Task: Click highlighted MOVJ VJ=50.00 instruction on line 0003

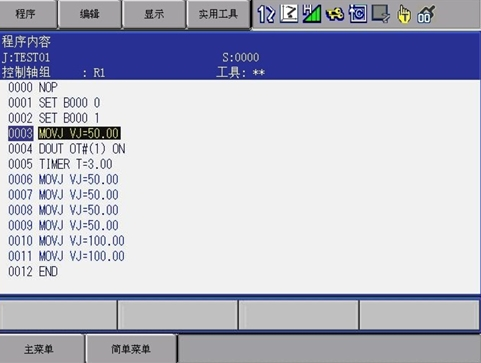Action: tap(79, 134)
